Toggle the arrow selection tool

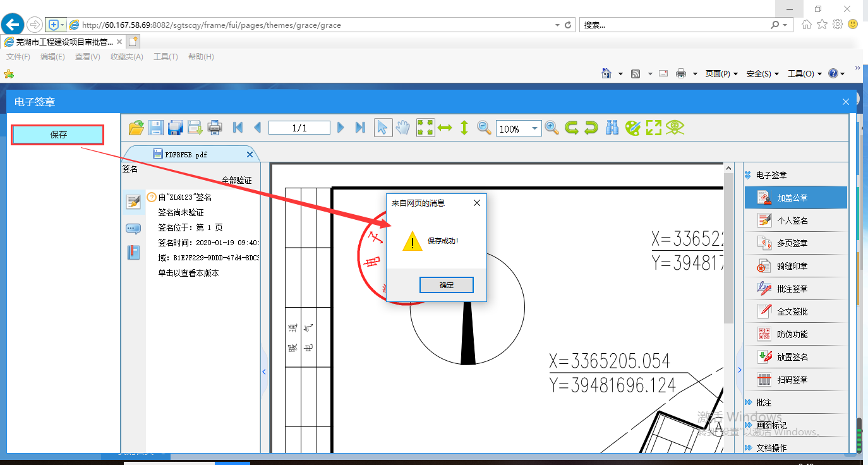(x=382, y=128)
